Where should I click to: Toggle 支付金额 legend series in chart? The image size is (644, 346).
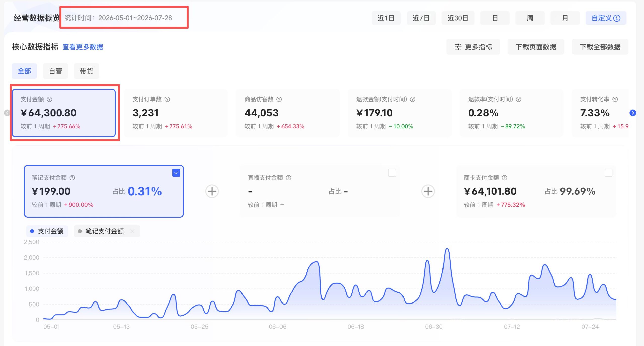coord(47,231)
